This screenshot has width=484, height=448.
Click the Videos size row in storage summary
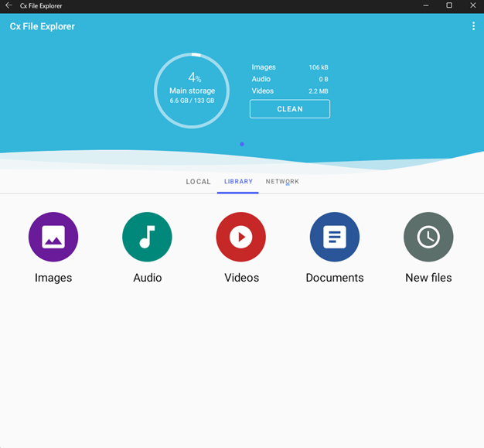(290, 91)
